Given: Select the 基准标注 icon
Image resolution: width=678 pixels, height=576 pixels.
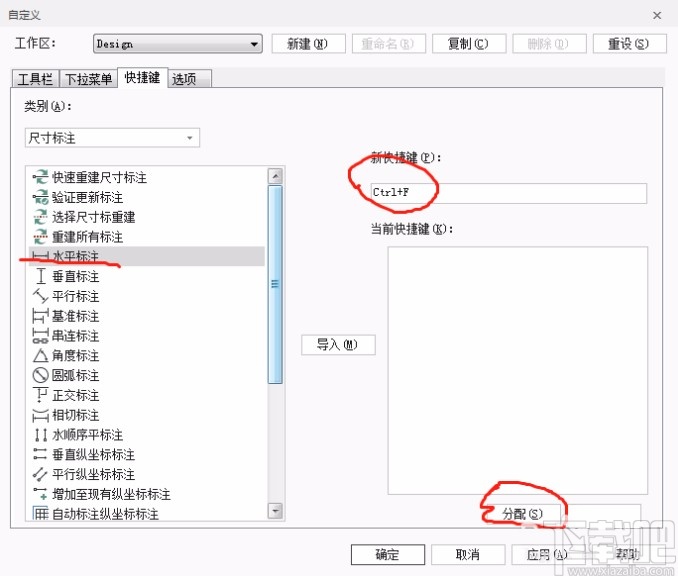Looking at the screenshot, I should (40, 316).
